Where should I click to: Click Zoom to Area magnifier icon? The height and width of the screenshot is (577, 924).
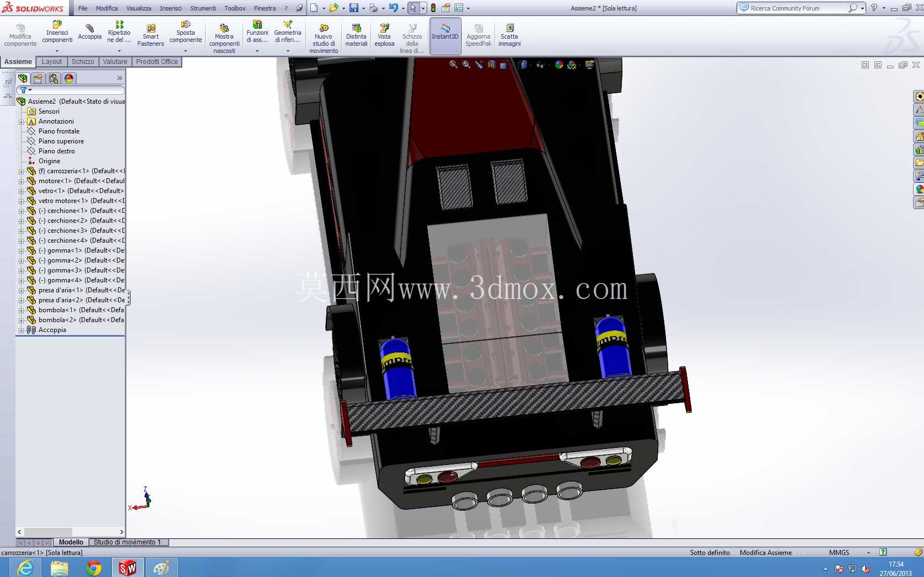[466, 65]
